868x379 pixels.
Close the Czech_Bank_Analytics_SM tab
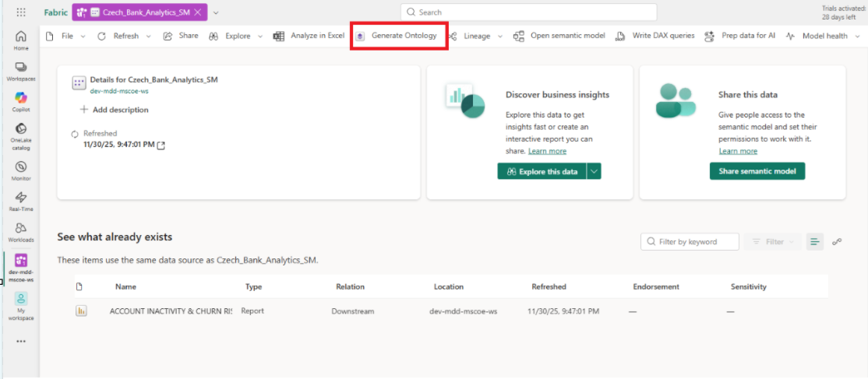pos(199,12)
